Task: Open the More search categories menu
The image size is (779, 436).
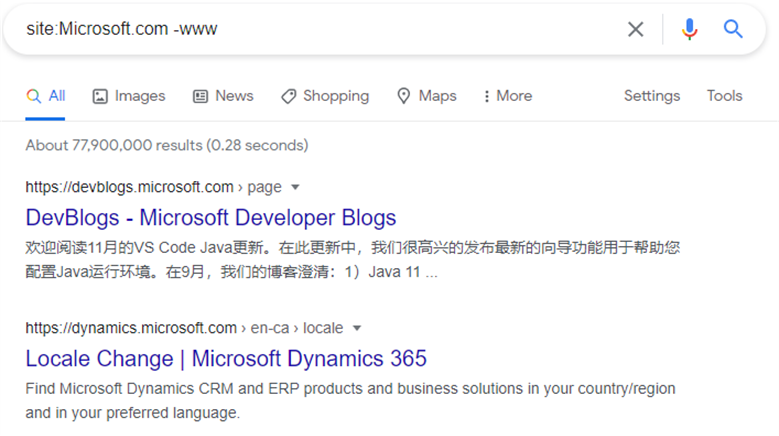Action: point(508,96)
